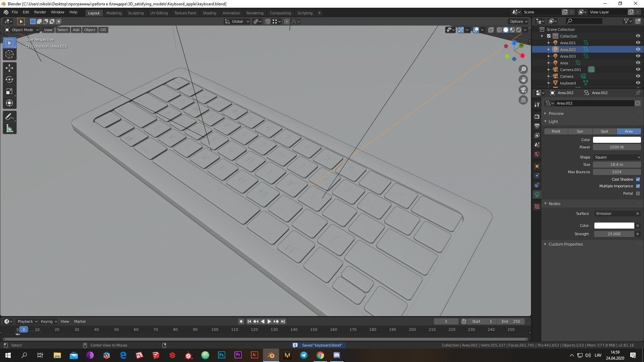Open the Surface Emission dropdown

614,214
